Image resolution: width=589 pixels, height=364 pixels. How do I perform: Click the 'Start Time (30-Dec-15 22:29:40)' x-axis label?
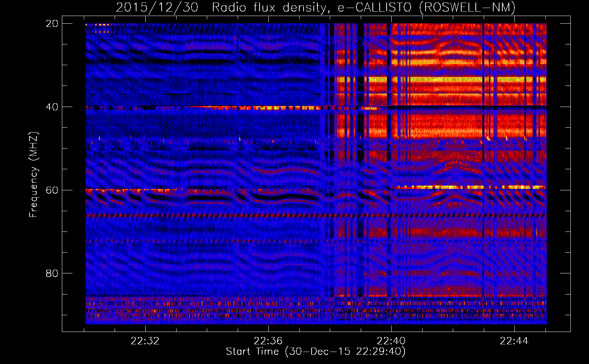click(316, 352)
